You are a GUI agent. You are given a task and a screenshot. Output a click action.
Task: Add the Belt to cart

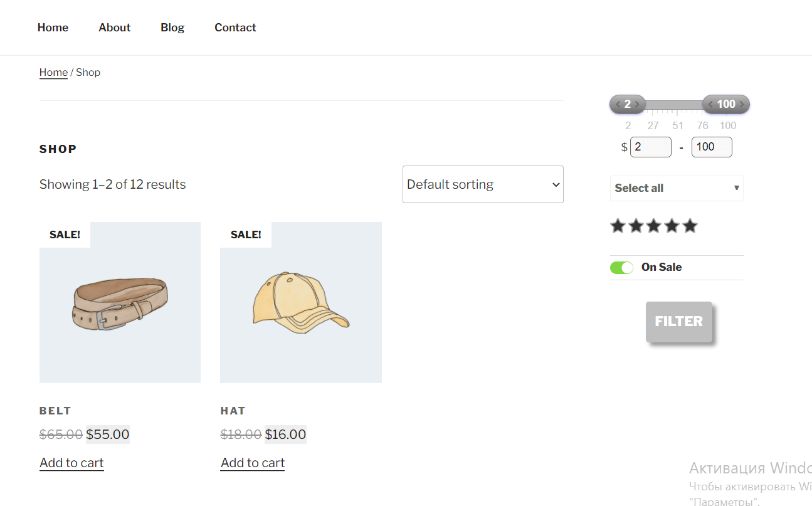(x=71, y=463)
